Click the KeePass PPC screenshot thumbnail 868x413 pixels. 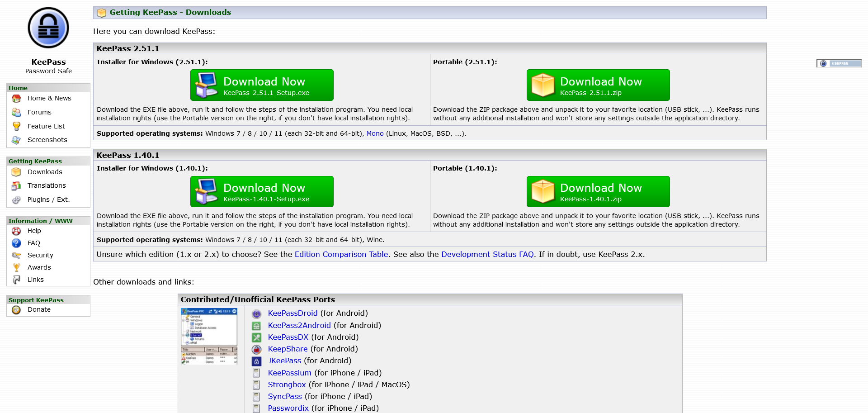coord(209,337)
